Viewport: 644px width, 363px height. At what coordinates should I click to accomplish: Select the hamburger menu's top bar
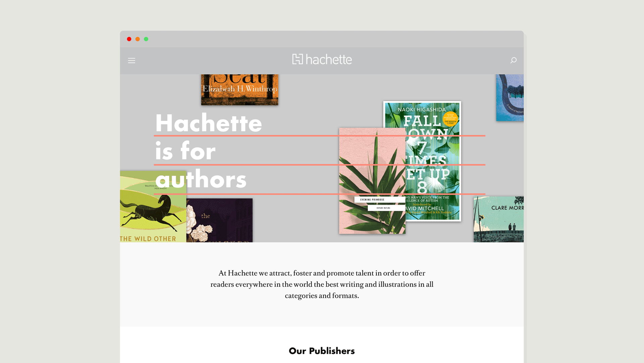[131, 58]
